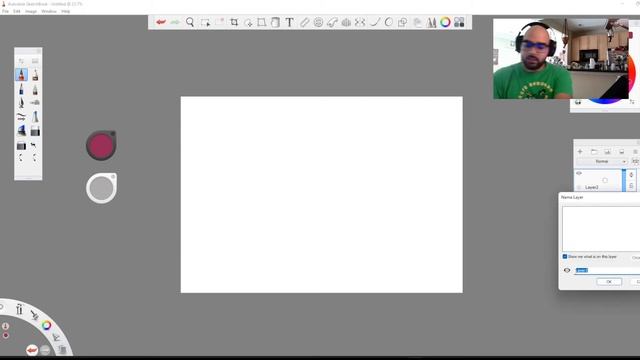The height and width of the screenshot is (360, 640).
Task: Toggle Layer2 lock icon
Action: coord(631,186)
